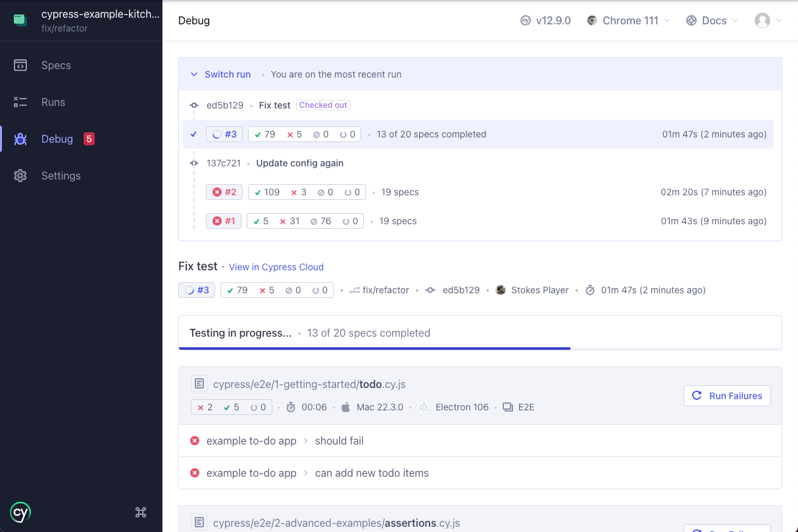The image size is (798, 532).
Task: Click the todo.cy.js spec file icon
Action: coord(199,384)
